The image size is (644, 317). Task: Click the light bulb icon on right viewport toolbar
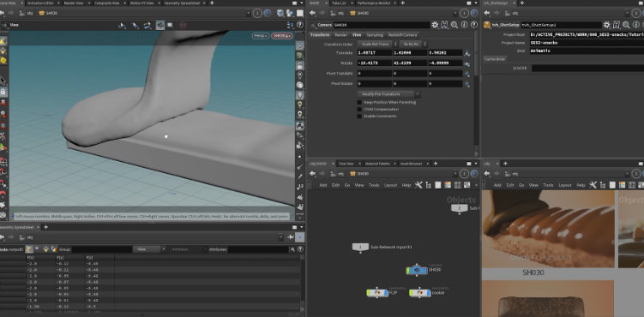(300, 95)
